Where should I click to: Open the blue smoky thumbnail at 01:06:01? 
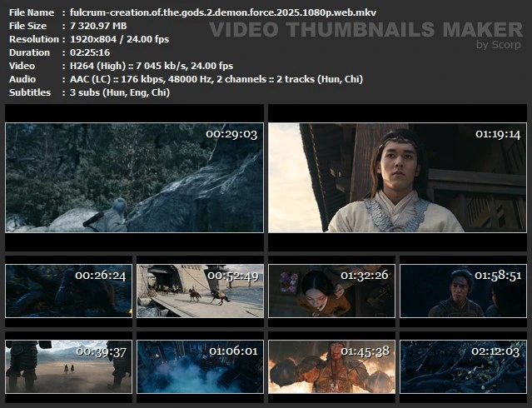pyautogui.click(x=200, y=366)
